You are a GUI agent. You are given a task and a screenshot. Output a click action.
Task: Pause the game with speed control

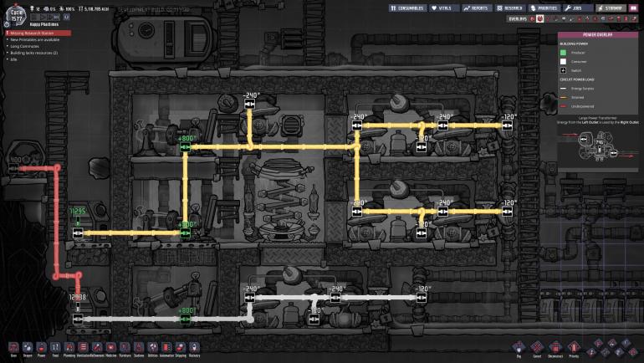(34, 18)
